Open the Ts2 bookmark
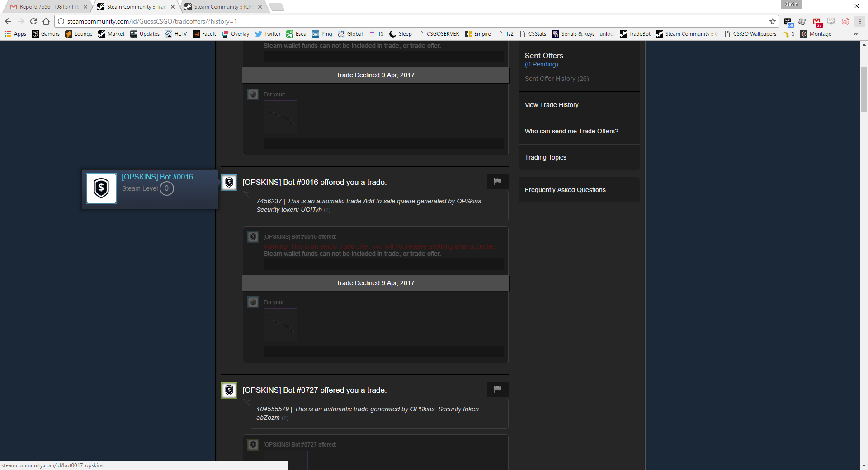The image size is (868, 470). [x=505, y=34]
